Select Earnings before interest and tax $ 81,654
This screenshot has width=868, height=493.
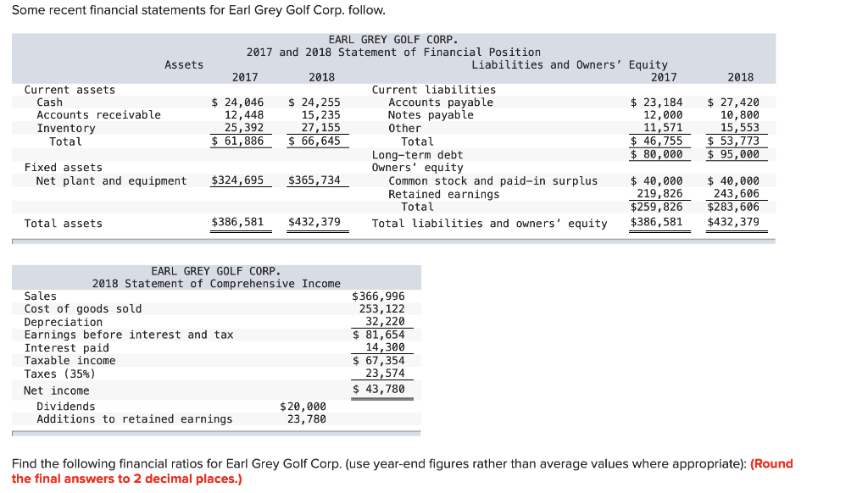tap(379, 335)
